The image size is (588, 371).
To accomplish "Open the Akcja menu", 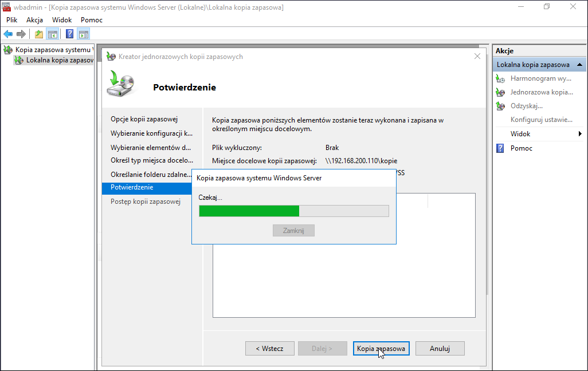I will click(34, 20).
